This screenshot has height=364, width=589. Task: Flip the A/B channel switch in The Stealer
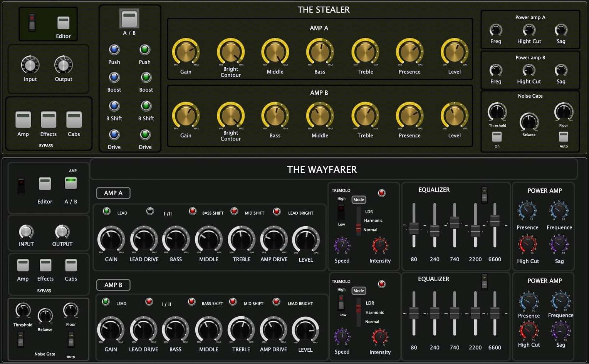(x=129, y=18)
